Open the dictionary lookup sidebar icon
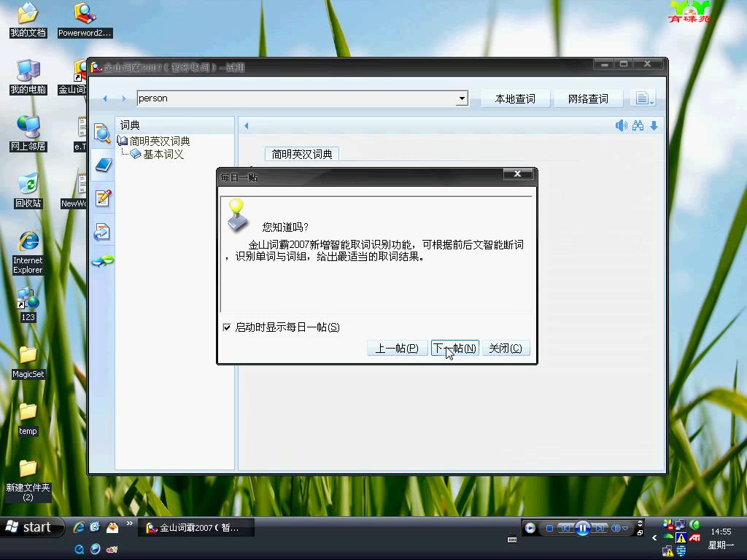Screen dimensions: 747x560 pyautogui.click(x=102, y=133)
